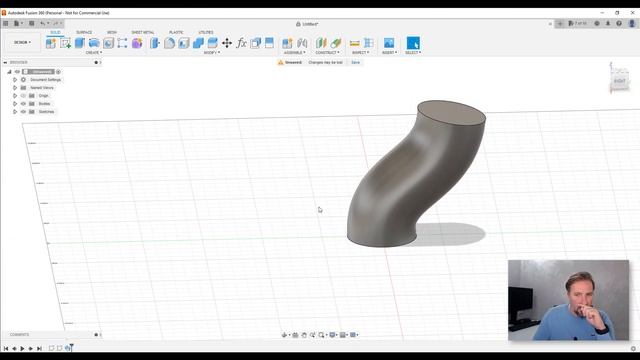Switch to the Mesh tab

[x=112, y=32]
